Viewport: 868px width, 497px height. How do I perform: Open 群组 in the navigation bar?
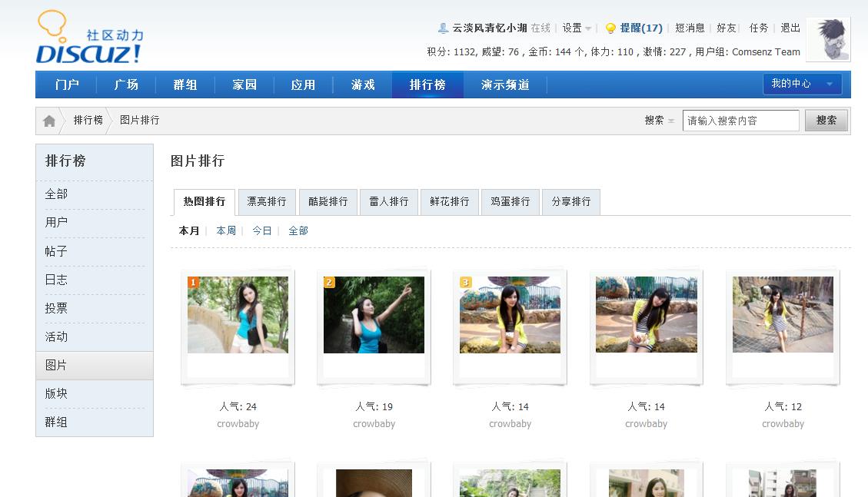pyautogui.click(x=185, y=84)
